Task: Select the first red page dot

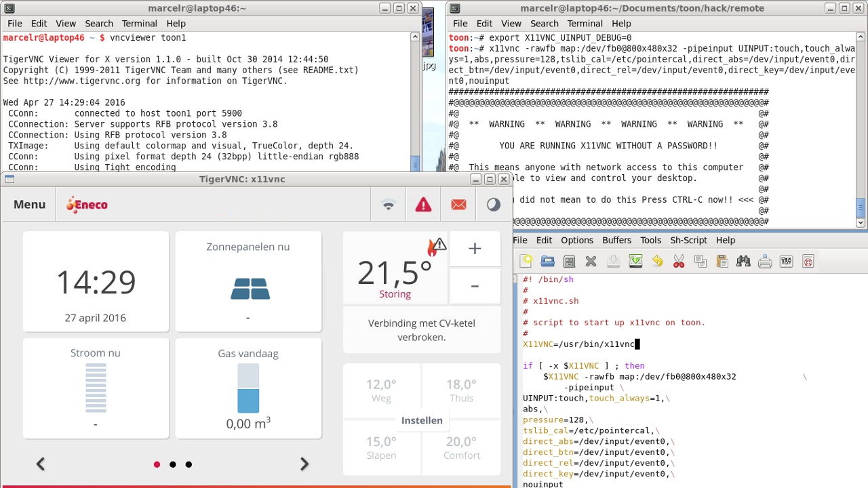Action: point(157,464)
